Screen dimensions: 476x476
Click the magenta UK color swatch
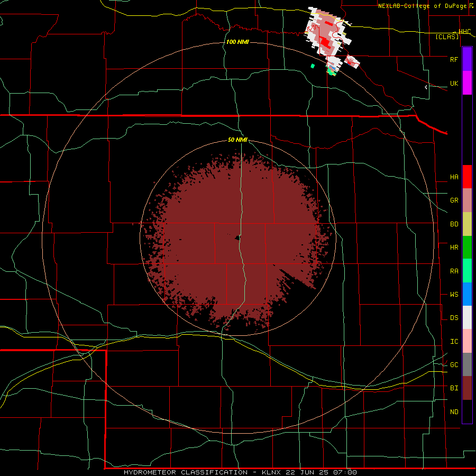click(x=467, y=83)
